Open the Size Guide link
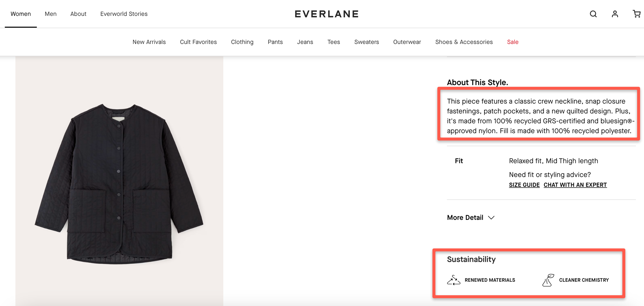 tap(524, 185)
